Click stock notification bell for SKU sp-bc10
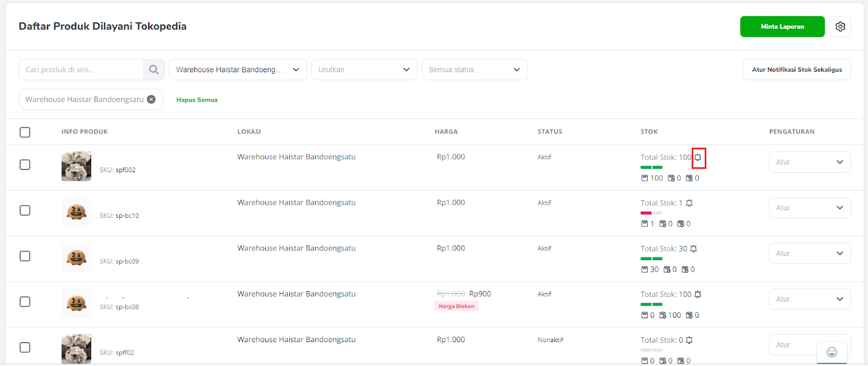Screen dimensions: 868x366 [x=689, y=203]
